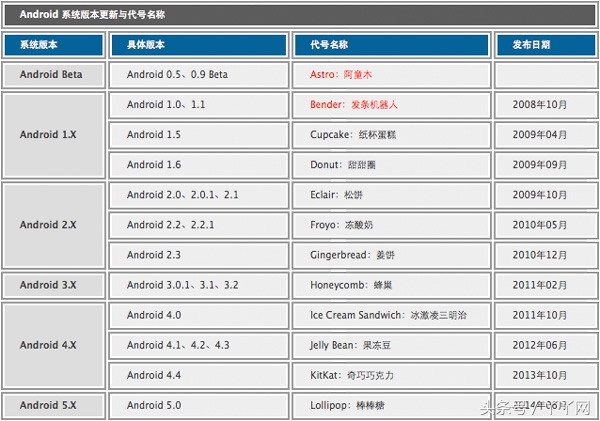
Task: Click the 2009年10月 date cell
Action: (x=546, y=195)
